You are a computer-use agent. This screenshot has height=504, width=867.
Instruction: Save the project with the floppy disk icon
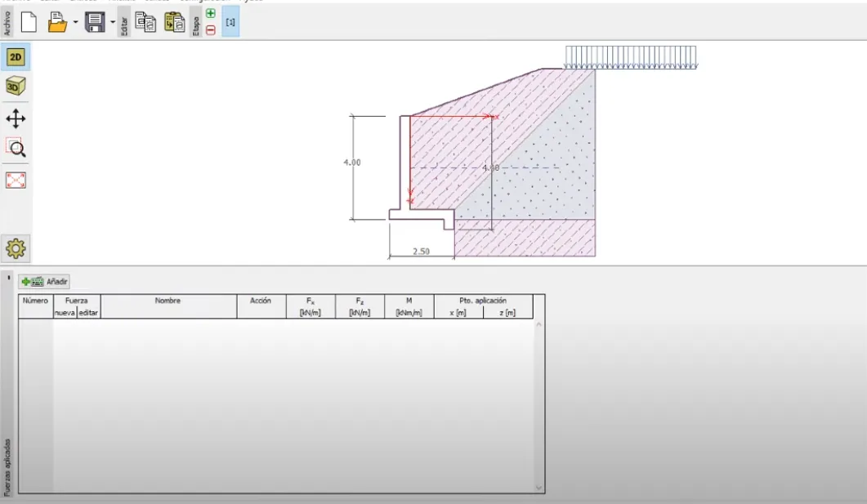(x=95, y=22)
